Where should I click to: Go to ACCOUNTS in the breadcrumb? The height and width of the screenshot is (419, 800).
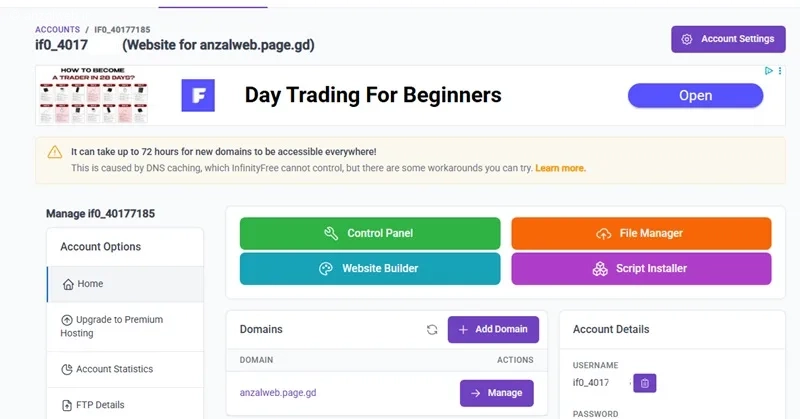pyautogui.click(x=57, y=30)
